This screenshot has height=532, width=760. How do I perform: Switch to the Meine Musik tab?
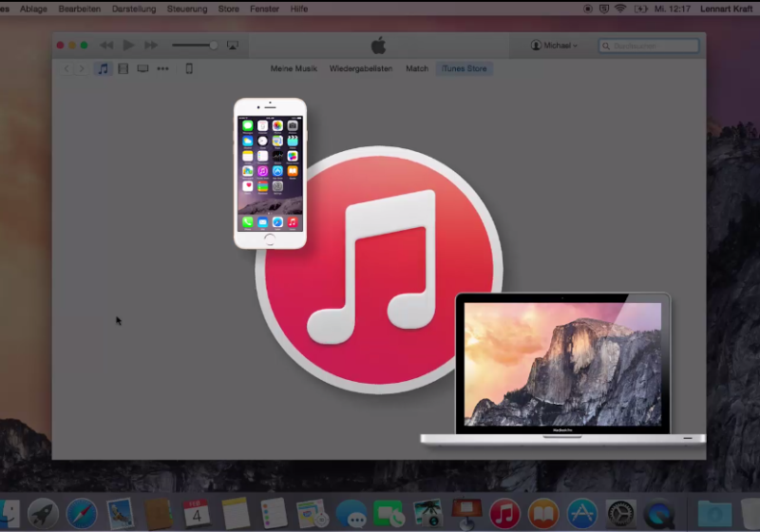click(x=294, y=68)
